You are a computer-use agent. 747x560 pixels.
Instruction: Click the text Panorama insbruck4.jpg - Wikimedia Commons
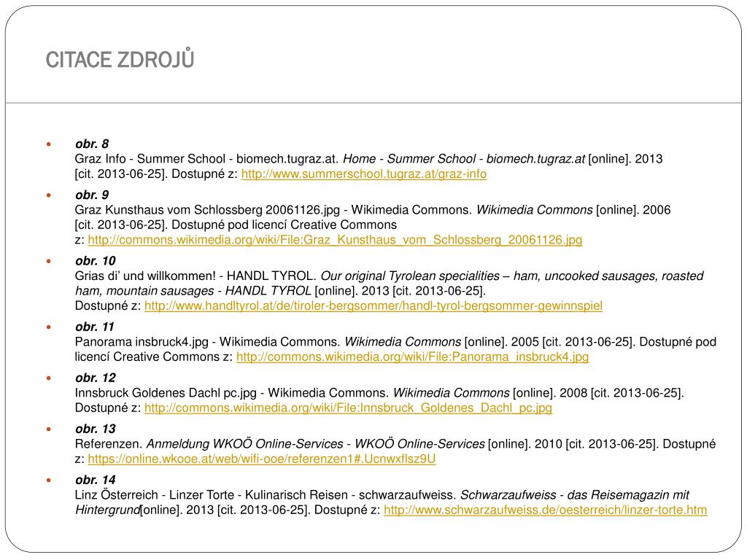tap(207, 342)
